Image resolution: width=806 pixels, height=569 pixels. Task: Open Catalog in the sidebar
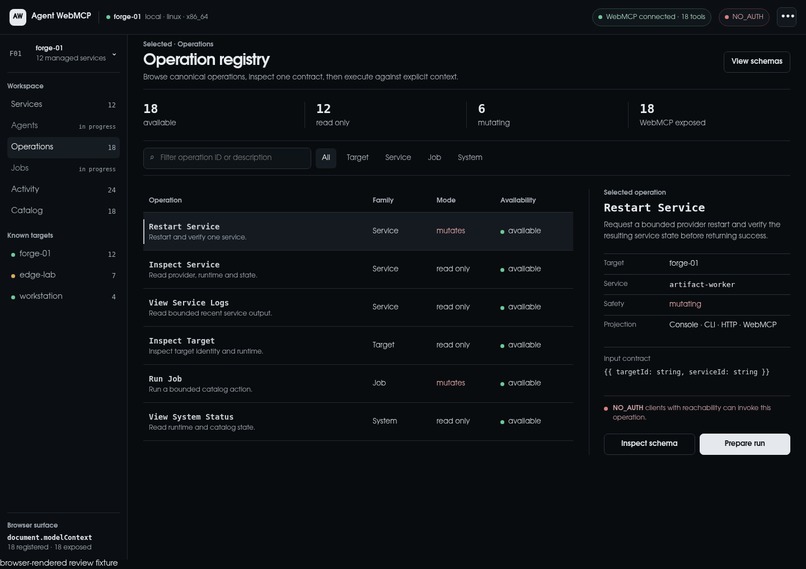63,210
